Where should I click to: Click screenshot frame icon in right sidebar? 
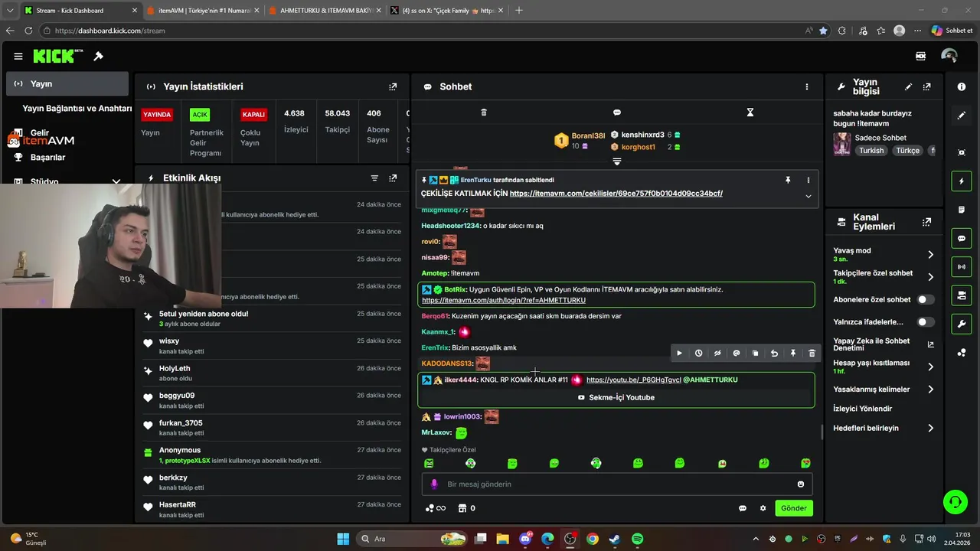962,153
